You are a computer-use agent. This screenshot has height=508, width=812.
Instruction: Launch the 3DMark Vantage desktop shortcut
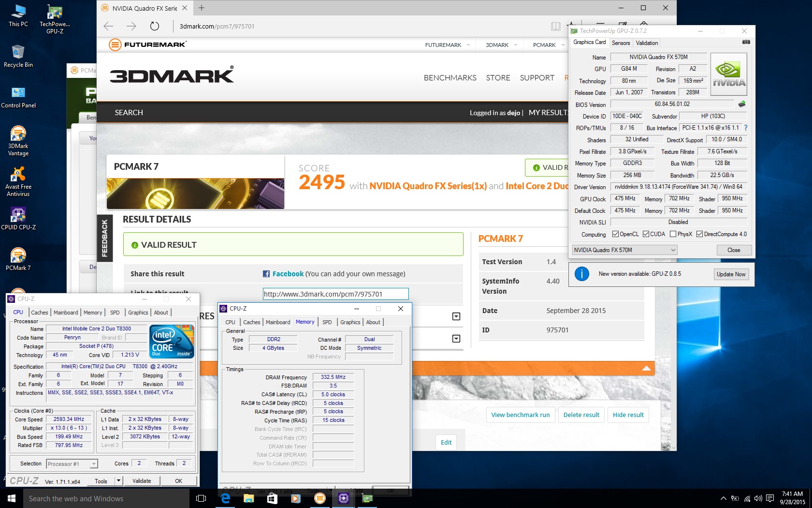(18, 140)
